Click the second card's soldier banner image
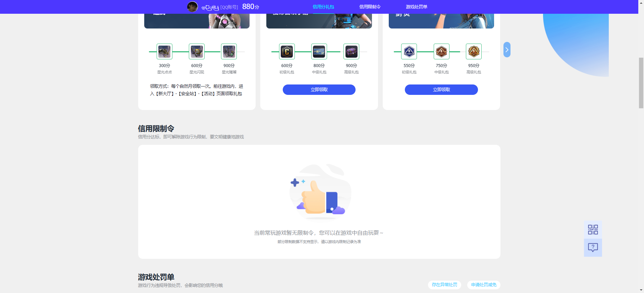644x293 pixels. 319,21
